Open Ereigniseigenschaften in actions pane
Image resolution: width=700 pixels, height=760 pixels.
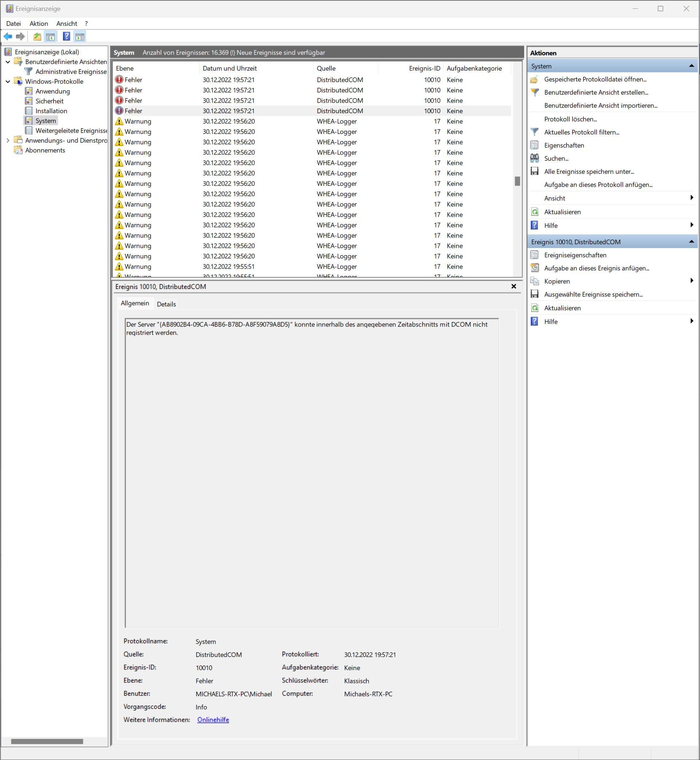pos(575,255)
